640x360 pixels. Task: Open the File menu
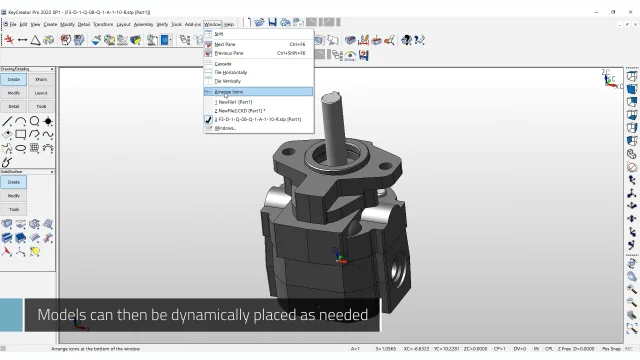13,24
